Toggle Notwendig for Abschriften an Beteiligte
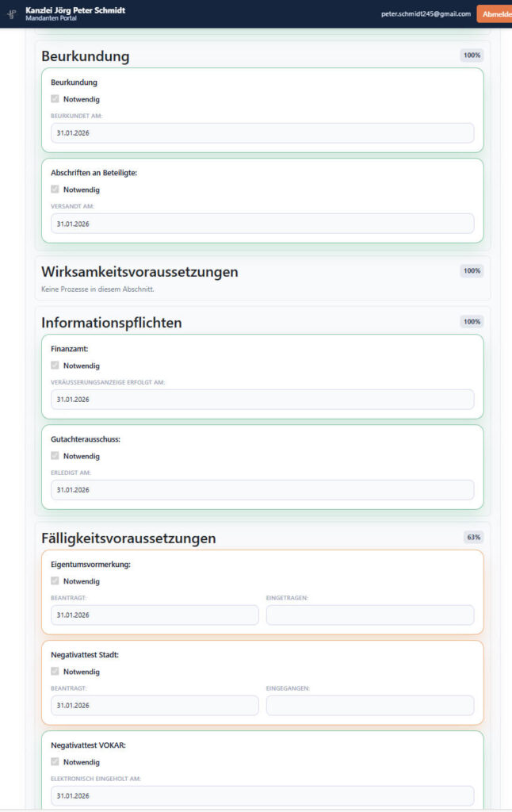Image resolution: width=512 pixels, height=812 pixels. 55,190
